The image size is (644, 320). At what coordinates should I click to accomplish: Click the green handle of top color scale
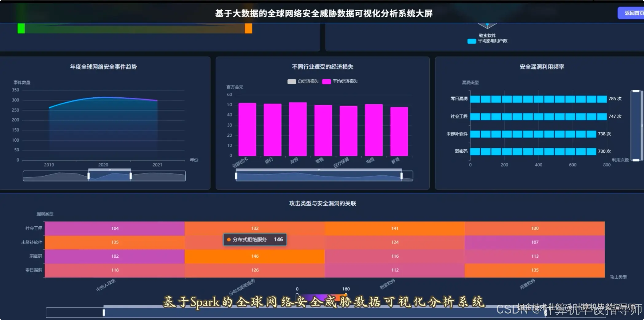(x=21, y=28)
